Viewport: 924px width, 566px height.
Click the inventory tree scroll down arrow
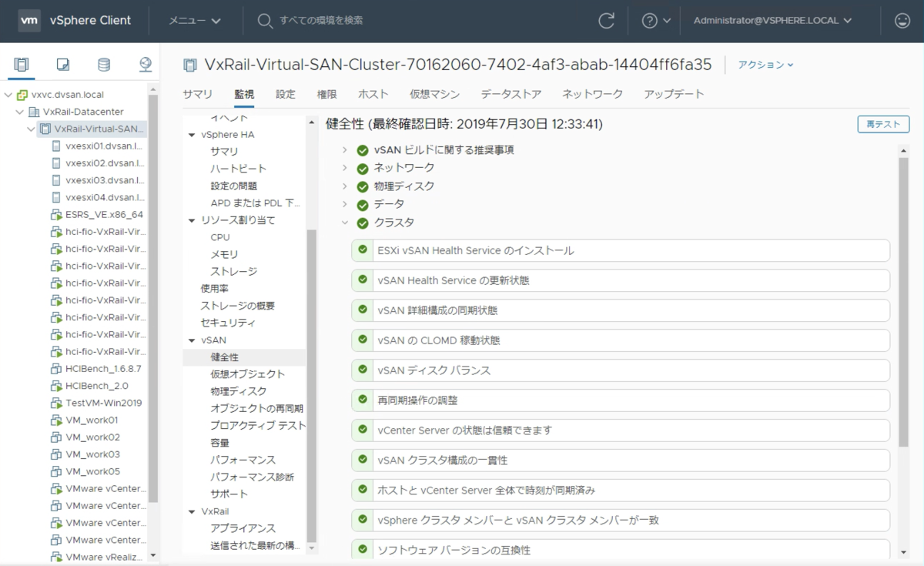click(x=152, y=554)
